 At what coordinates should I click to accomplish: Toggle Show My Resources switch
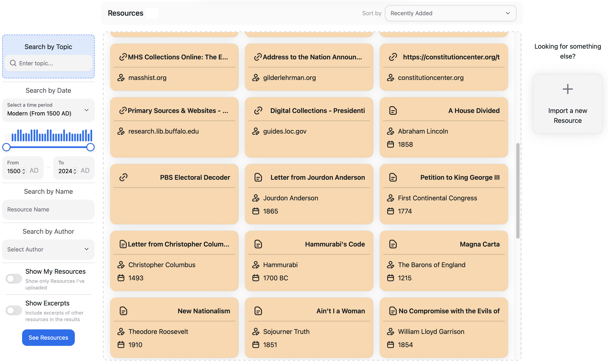click(14, 279)
